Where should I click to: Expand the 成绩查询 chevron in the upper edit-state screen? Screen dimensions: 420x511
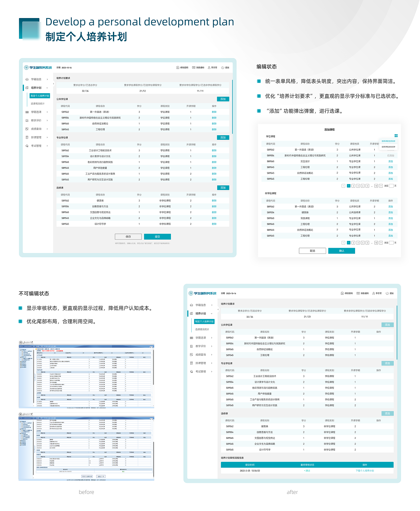[x=47, y=129]
